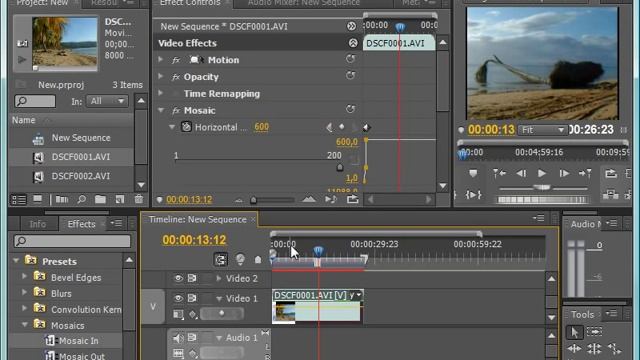This screenshot has height=360, width=640.
Task: Set unnumbered marker in Timeline
Action: pos(258,260)
